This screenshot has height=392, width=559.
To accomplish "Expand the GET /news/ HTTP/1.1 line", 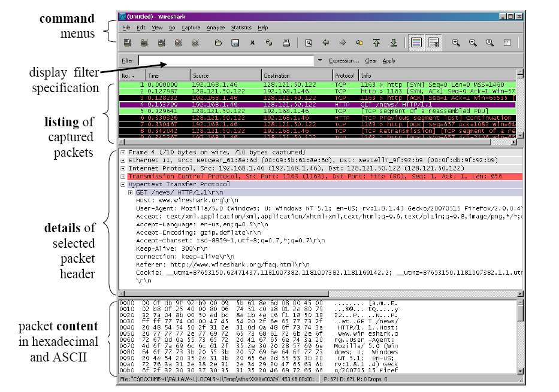I will click(x=131, y=193).
